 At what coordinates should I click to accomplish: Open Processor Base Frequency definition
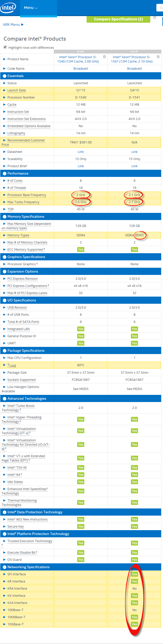(27, 195)
